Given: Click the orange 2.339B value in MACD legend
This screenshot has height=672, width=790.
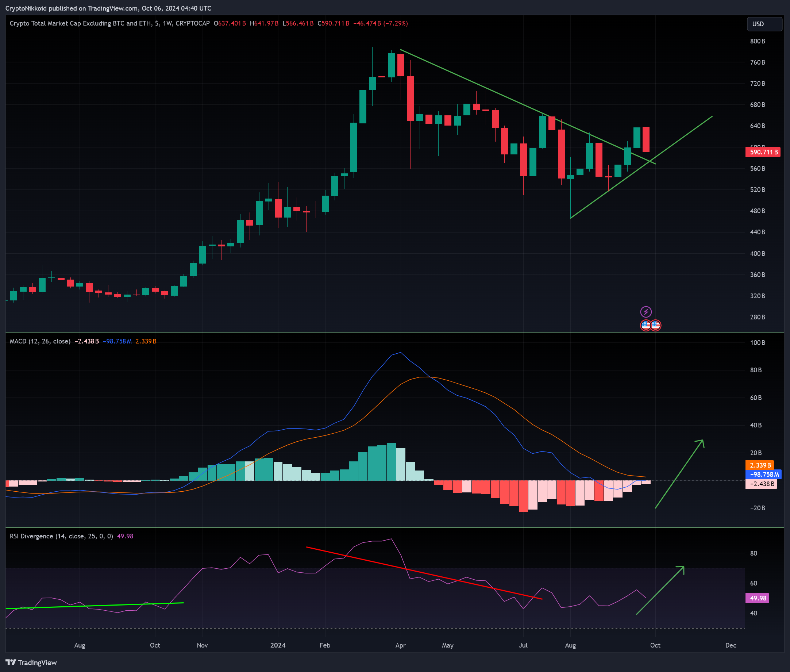Looking at the screenshot, I should [146, 341].
